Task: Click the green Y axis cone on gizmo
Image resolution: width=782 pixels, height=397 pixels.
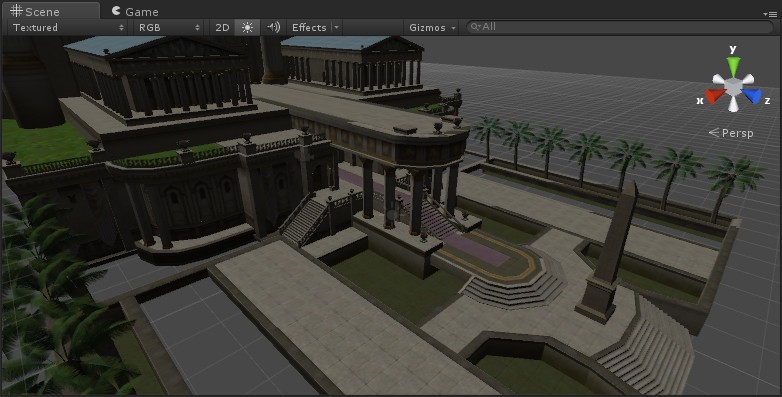Action: (733, 66)
